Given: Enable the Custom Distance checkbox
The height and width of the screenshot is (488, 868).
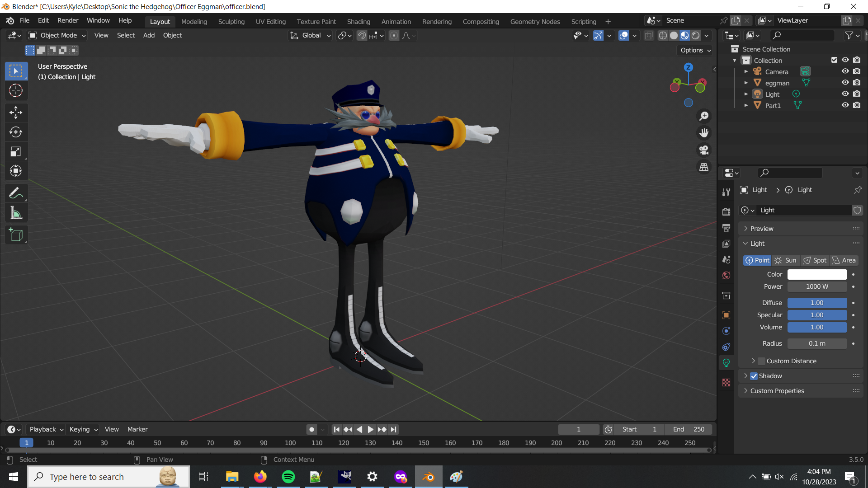Looking at the screenshot, I should pos(761,361).
